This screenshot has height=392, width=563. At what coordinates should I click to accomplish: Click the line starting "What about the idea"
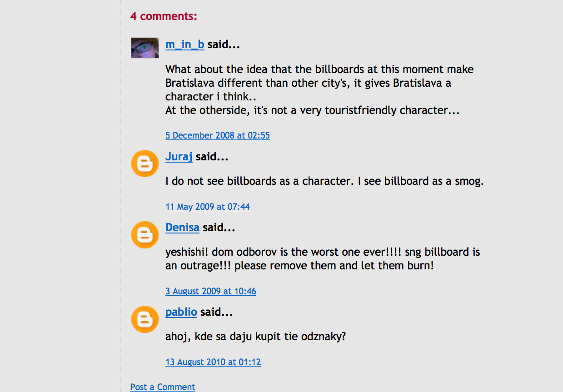(319, 69)
